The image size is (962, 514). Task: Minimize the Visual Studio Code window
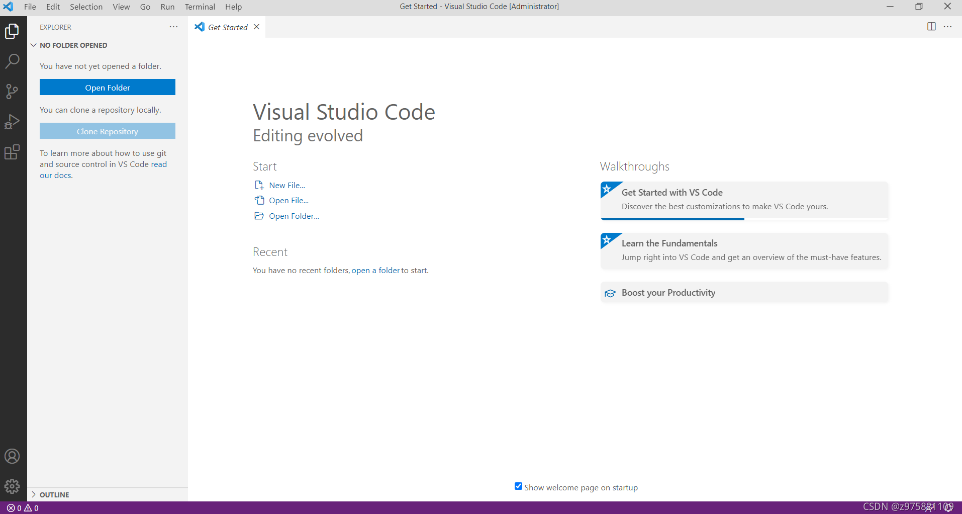890,7
